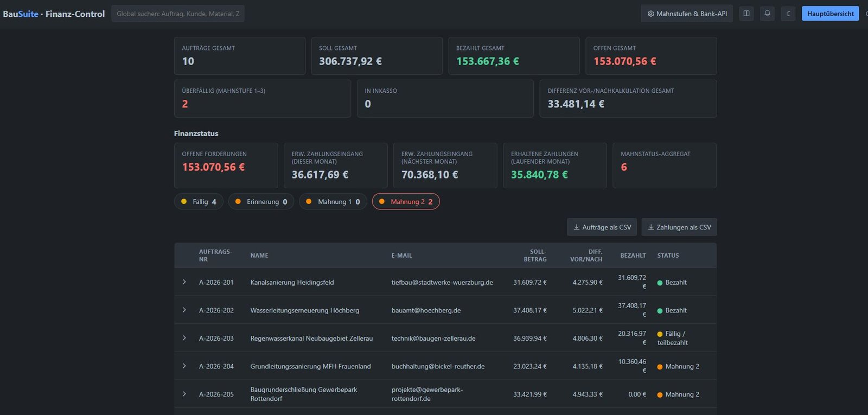Expand row A-2026-202 details
The image size is (868, 415).
pyautogui.click(x=184, y=310)
